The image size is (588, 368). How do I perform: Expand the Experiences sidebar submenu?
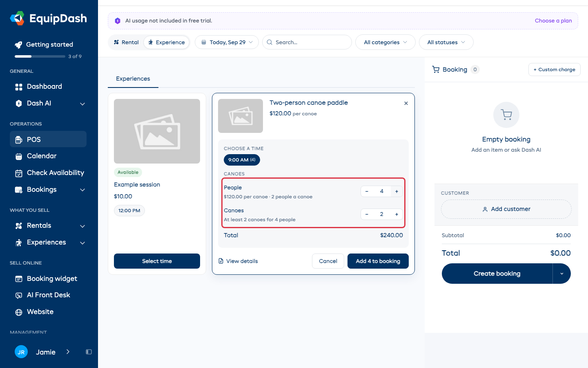click(x=82, y=243)
